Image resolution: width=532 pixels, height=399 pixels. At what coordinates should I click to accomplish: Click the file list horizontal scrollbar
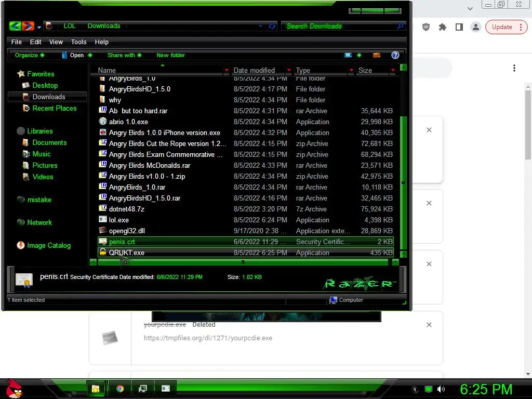coord(243,262)
